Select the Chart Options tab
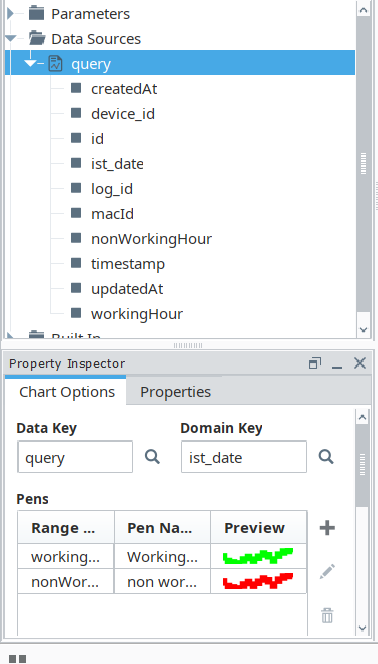Screen dimensions: 378x664 (67, 392)
